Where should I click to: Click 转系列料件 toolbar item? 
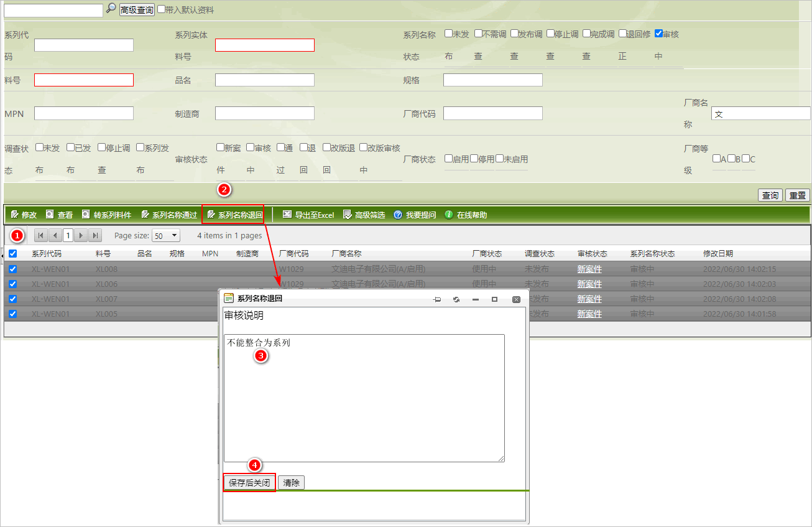click(x=107, y=215)
